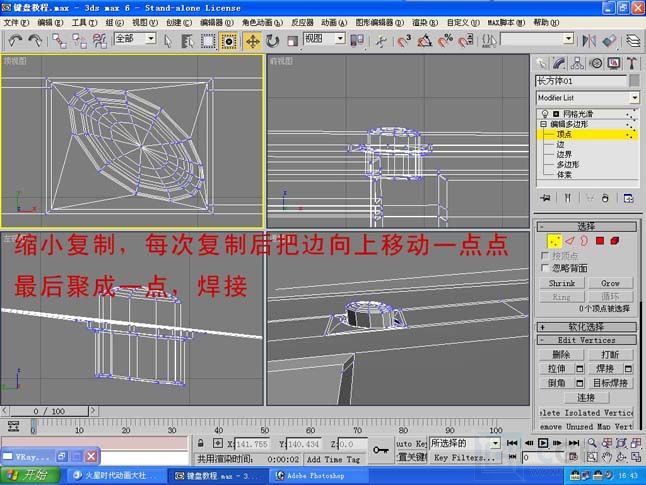Toggle the 按顶点 checkbox
The image size is (646, 485).
544,256
